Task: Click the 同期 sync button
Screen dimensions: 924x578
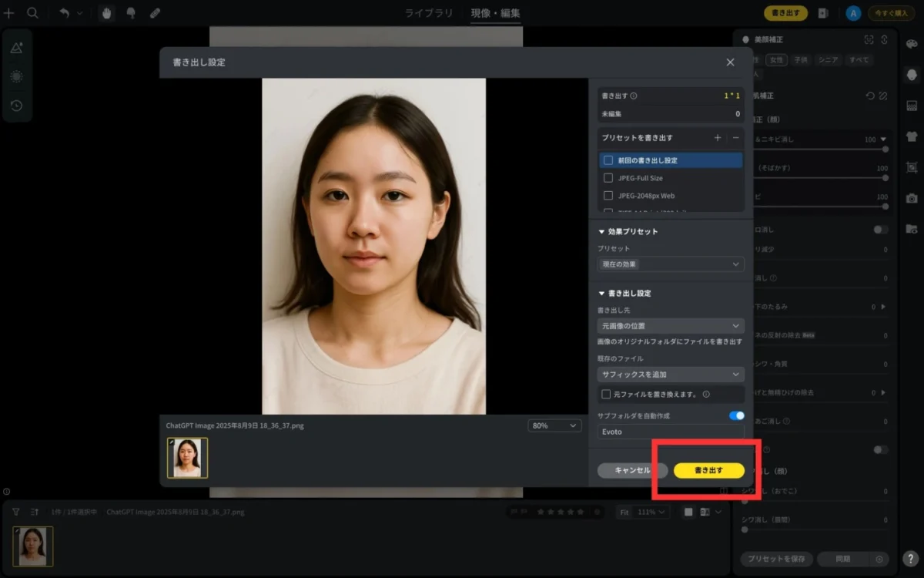Action: [x=842, y=559]
